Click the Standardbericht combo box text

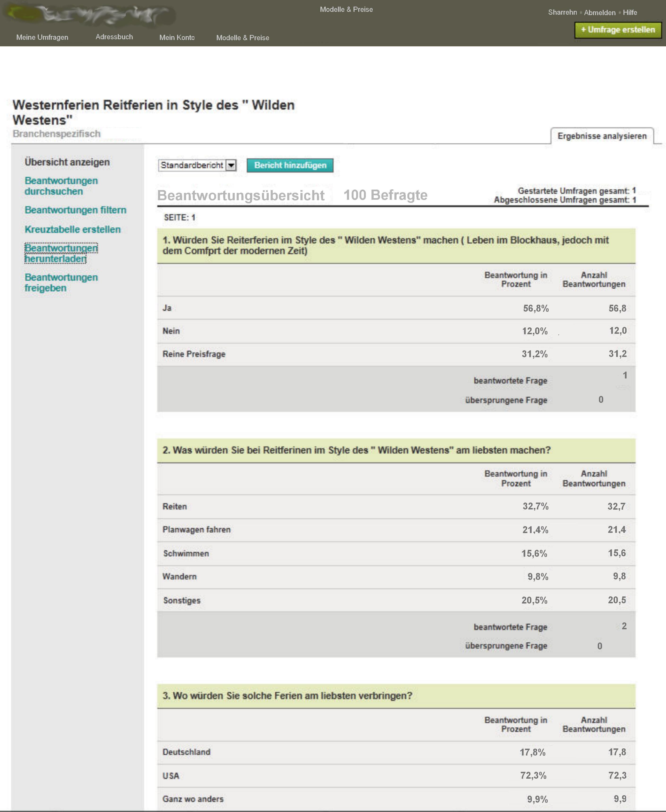click(x=192, y=165)
